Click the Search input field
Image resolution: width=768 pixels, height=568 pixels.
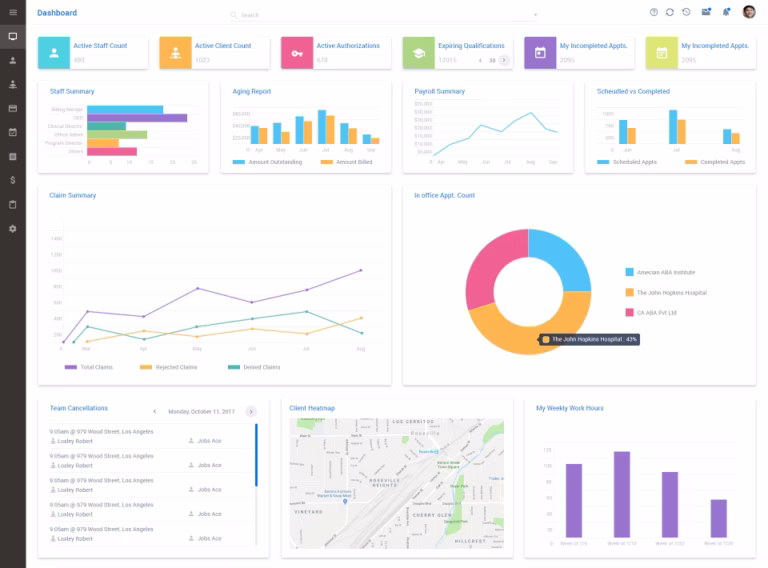[x=384, y=15]
